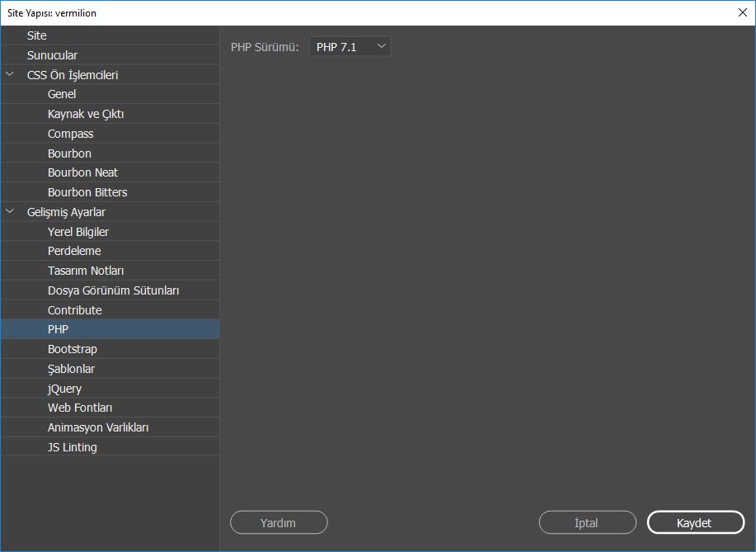This screenshot has height=552, width=756.
Task: Collapse the CSS Ön İşlemcileri section chevron
Action: click(10, 74)
